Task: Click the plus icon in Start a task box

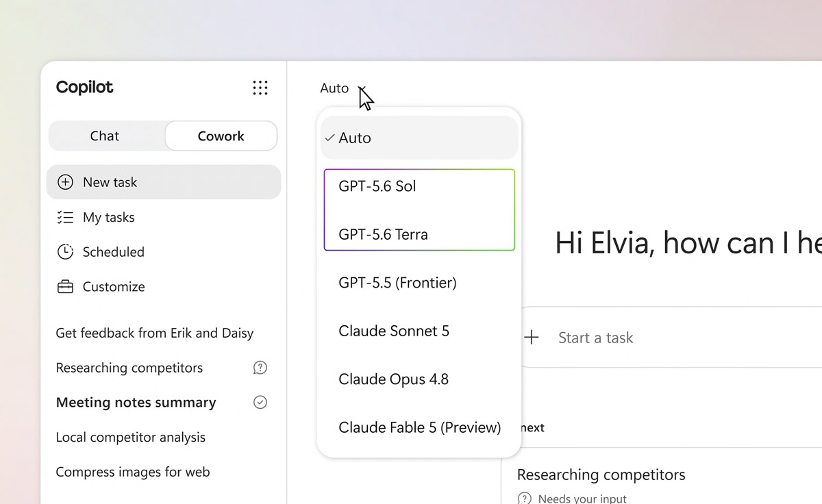Action: pyautogui.click(x=532, y=337)
